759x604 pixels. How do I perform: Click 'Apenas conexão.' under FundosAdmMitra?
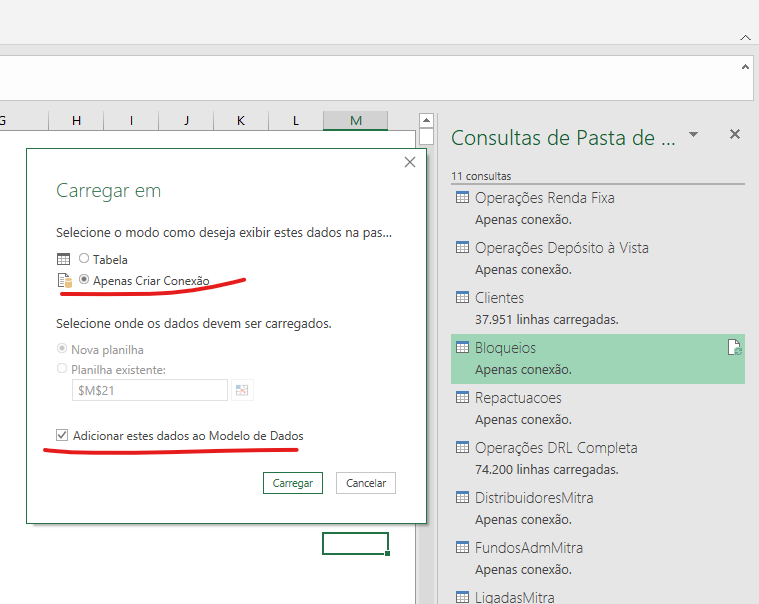coord(523,570)
